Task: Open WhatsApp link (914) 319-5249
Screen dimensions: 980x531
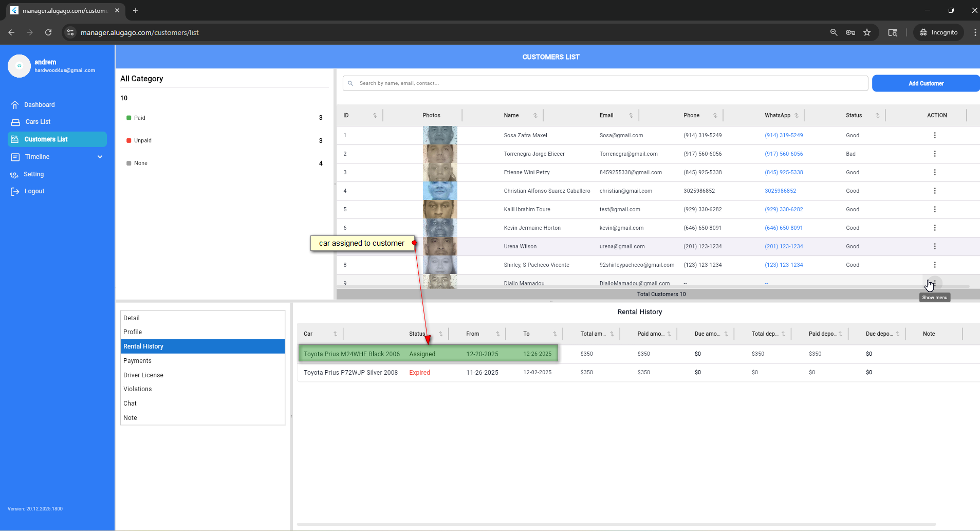Action: (x=784, y=136)
